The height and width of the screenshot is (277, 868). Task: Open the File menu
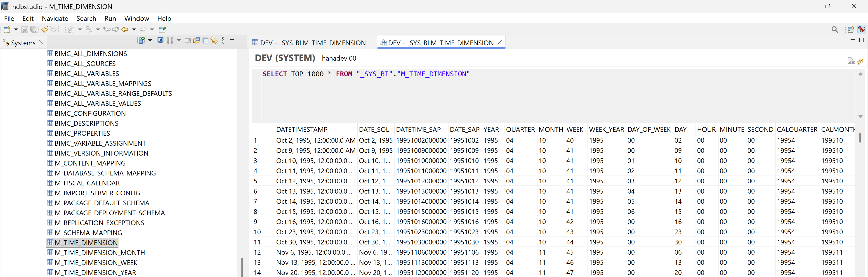point(9,19)
